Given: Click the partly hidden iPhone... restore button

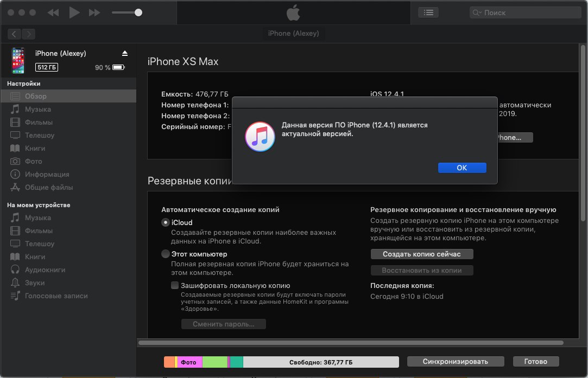Looking at the screenshot, I should (x=515, y=138).
